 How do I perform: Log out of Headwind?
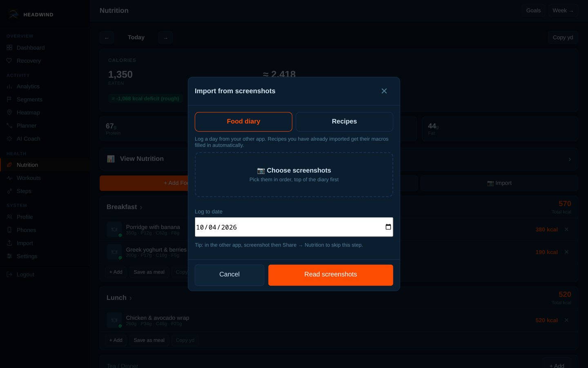coord(45,275)
